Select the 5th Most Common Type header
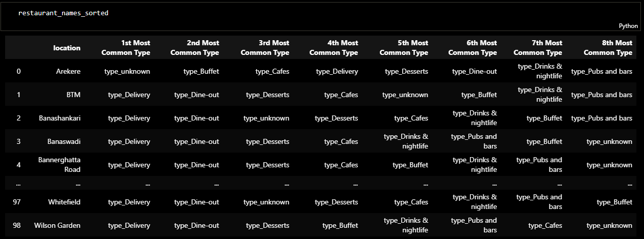 404,48
